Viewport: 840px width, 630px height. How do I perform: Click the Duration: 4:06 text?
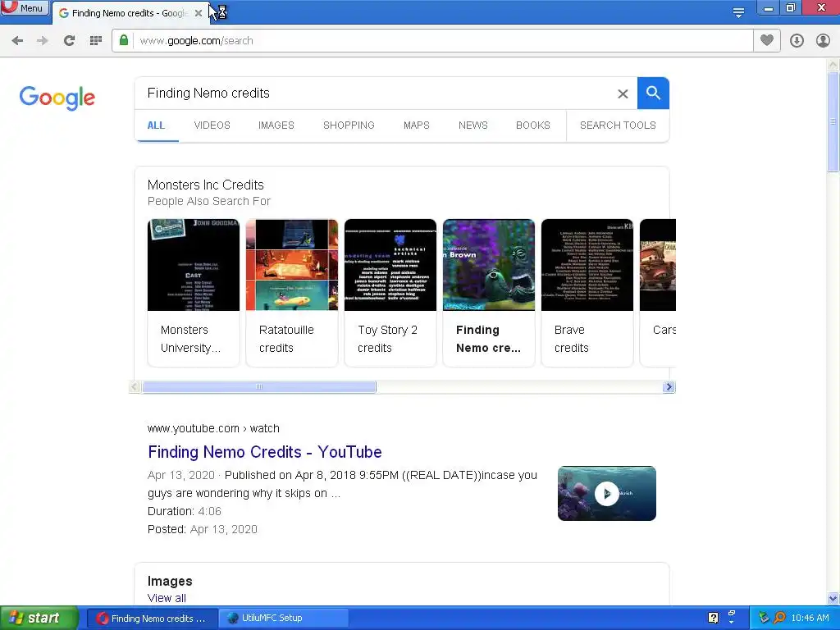point(185,512)
